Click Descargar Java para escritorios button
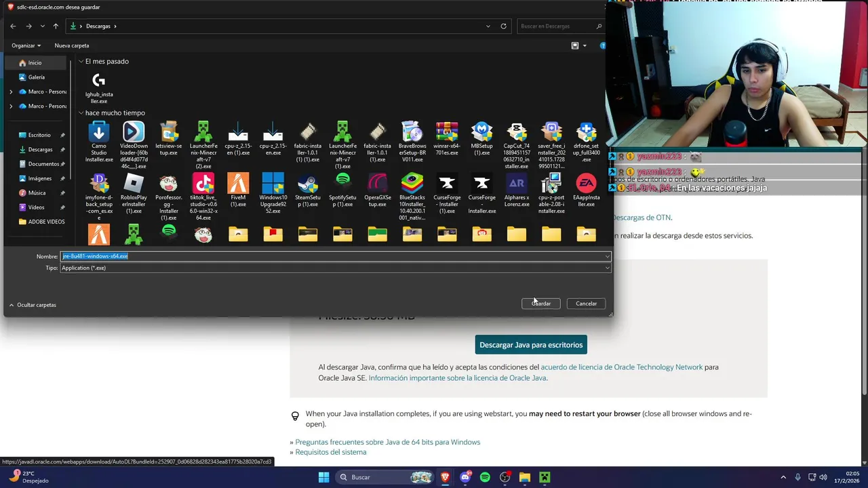 [x=531, y=345]
